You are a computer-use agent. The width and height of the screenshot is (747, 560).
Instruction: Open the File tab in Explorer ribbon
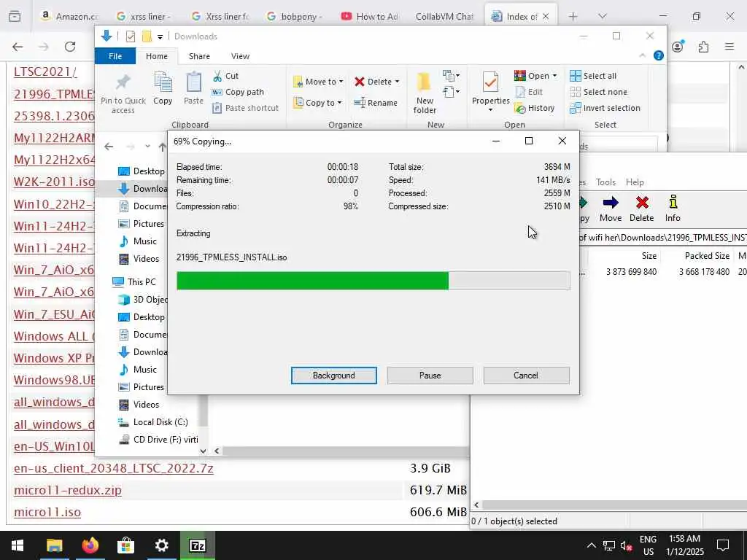pos(115,56)
